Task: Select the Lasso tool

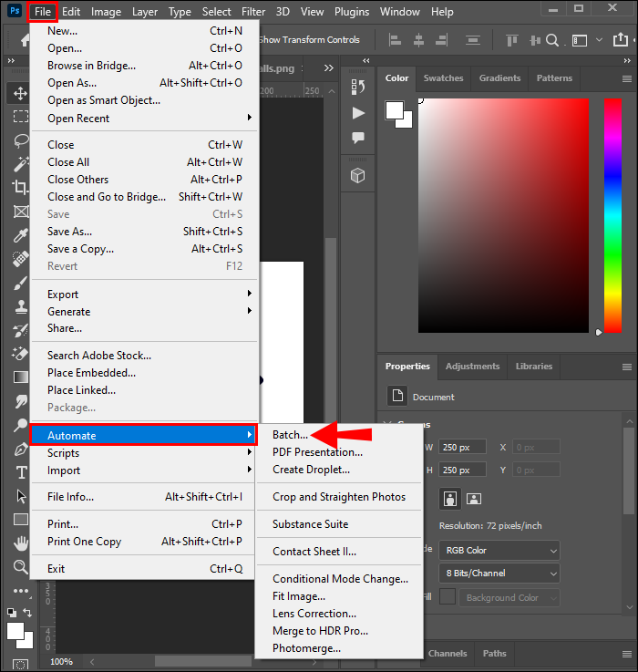Action: 21,140
